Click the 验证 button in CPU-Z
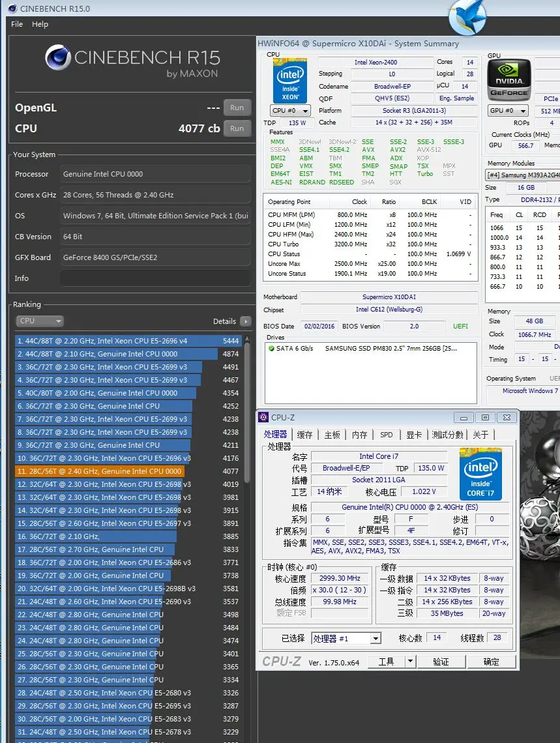The width and height of the screenshot is (560, 743). click(x=441, y=661)
